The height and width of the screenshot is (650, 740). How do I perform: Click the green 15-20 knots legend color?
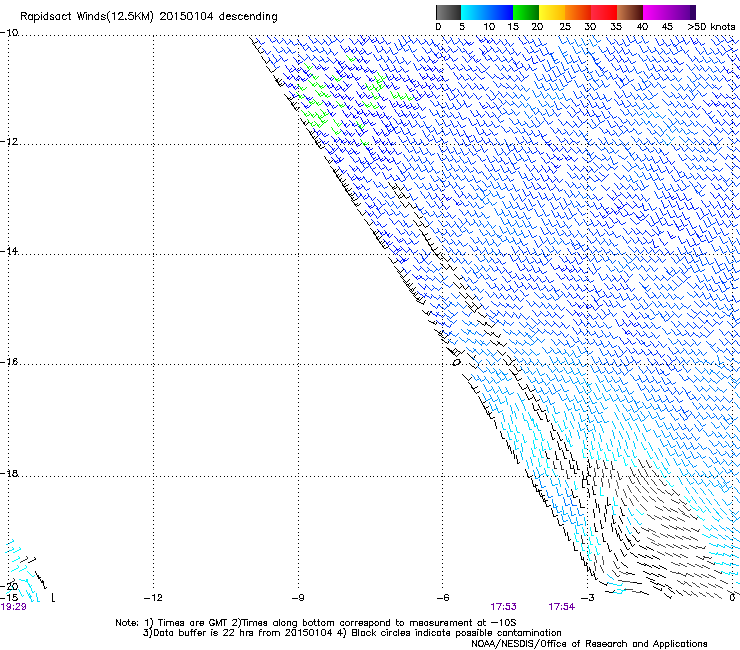[x=526, y=12]
